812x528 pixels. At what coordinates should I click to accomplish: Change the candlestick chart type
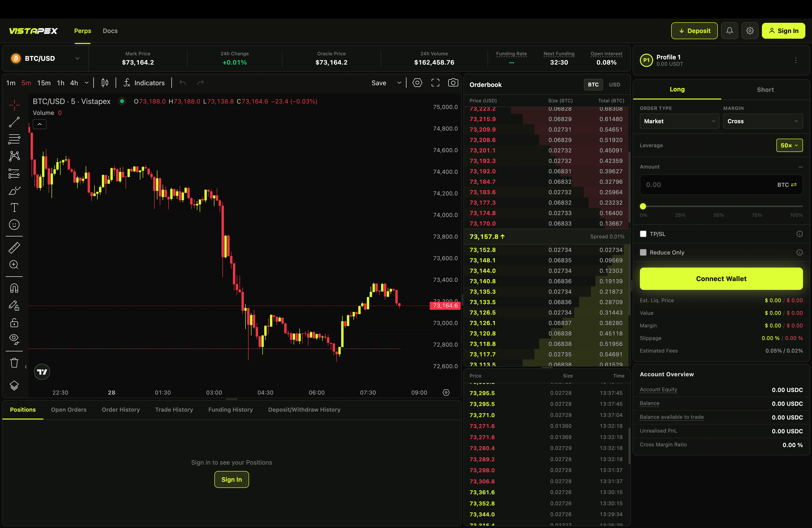pos(105,83)
